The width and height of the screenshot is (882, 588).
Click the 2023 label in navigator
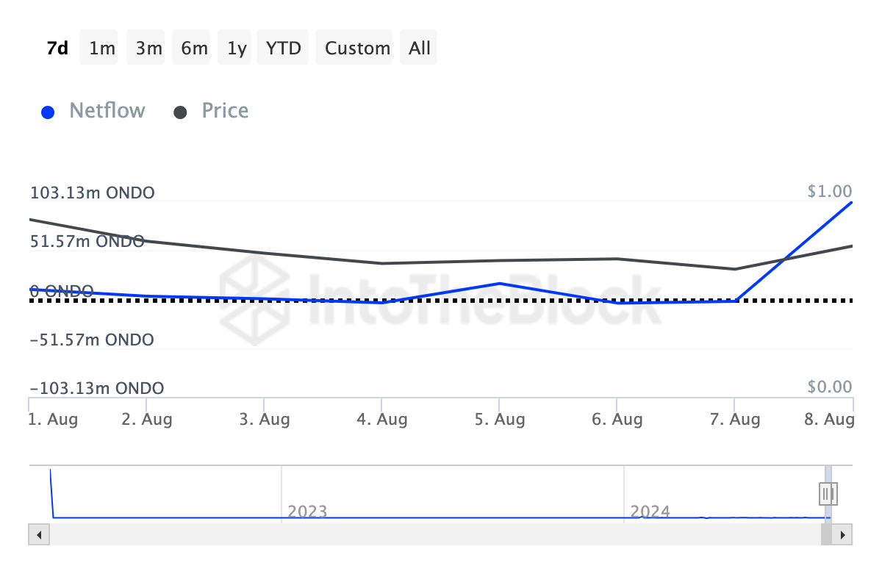[307, 511]
